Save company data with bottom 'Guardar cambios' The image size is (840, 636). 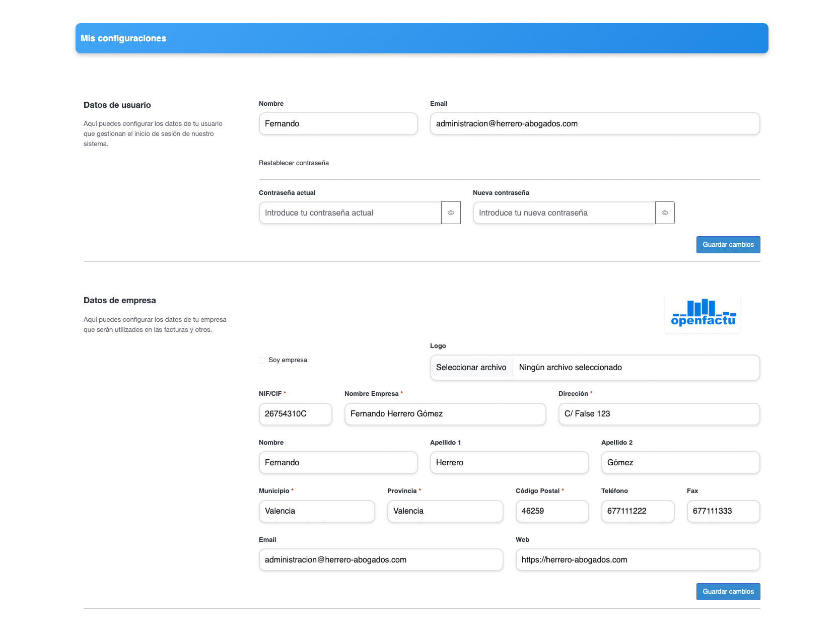pyautogui.click(x=728, y=592)
